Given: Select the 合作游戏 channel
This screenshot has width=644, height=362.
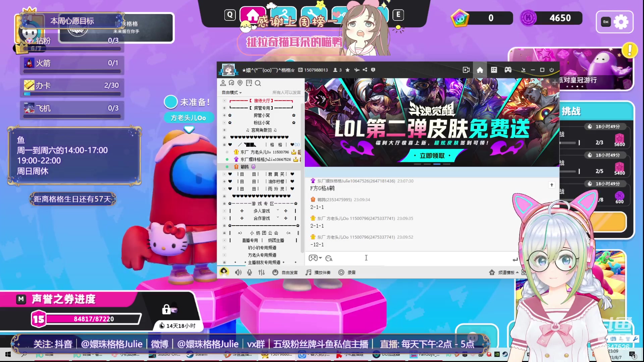Looking at the screenshot, I should point(262,218).
